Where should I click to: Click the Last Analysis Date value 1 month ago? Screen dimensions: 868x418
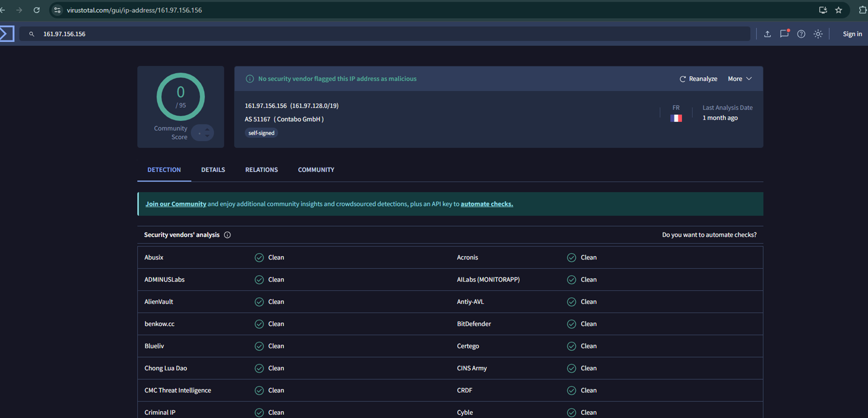coord(720,118)
